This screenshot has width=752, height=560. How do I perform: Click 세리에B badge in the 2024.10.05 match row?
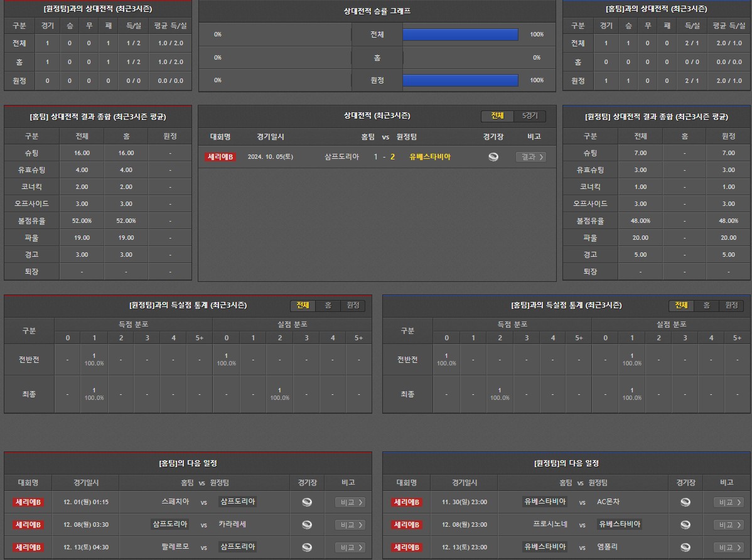[220, 157]
